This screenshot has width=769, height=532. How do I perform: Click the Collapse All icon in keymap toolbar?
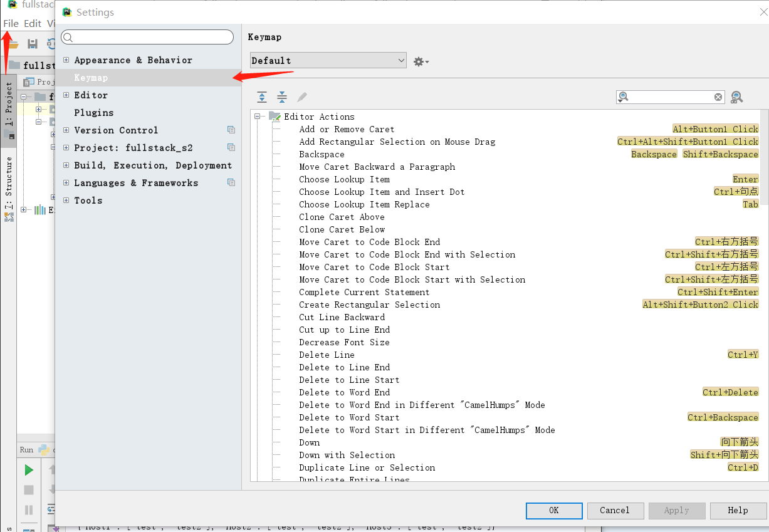(x=282, y=97)
